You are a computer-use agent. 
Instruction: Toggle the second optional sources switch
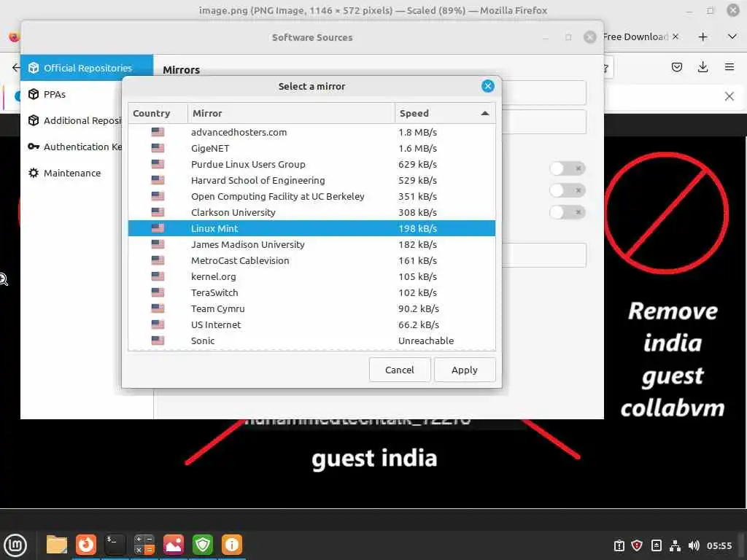tap(567, 190)
